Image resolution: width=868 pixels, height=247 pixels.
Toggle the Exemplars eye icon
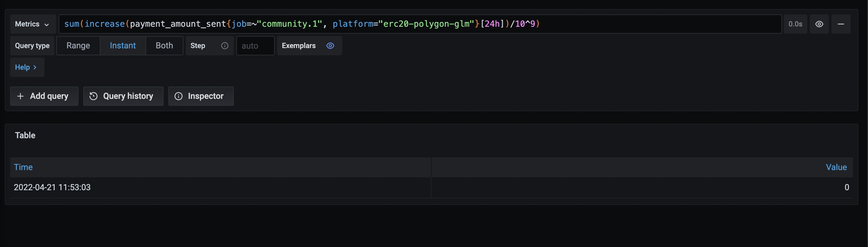point(330,45)
